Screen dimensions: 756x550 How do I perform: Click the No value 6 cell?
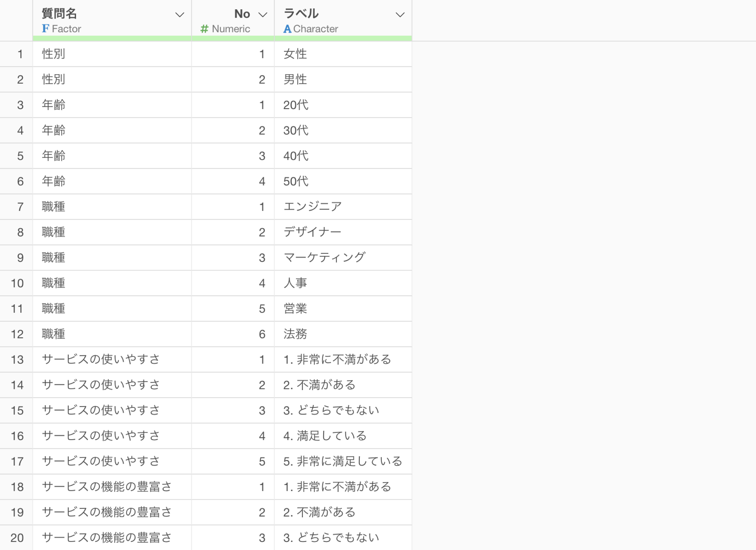coord(262,334)
